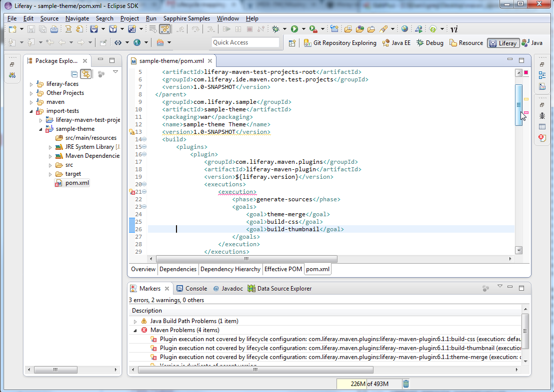Switch to the Dependency Hierarchy tab
This screenshot has width=554, height=392.
coord(230,269)
